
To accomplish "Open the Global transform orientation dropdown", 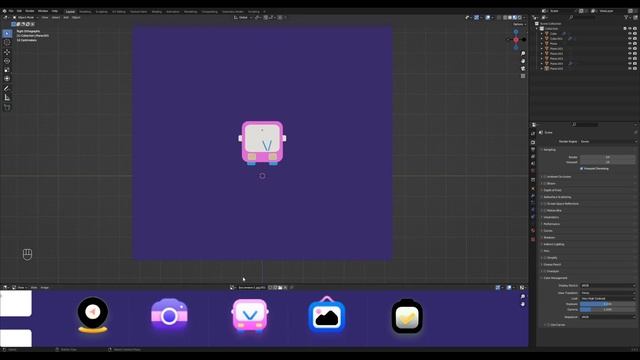I will (243, 18).
